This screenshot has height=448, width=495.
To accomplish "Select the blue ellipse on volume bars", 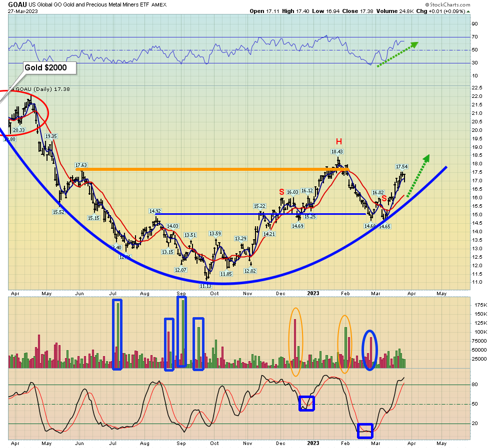I will click(369, 350).
